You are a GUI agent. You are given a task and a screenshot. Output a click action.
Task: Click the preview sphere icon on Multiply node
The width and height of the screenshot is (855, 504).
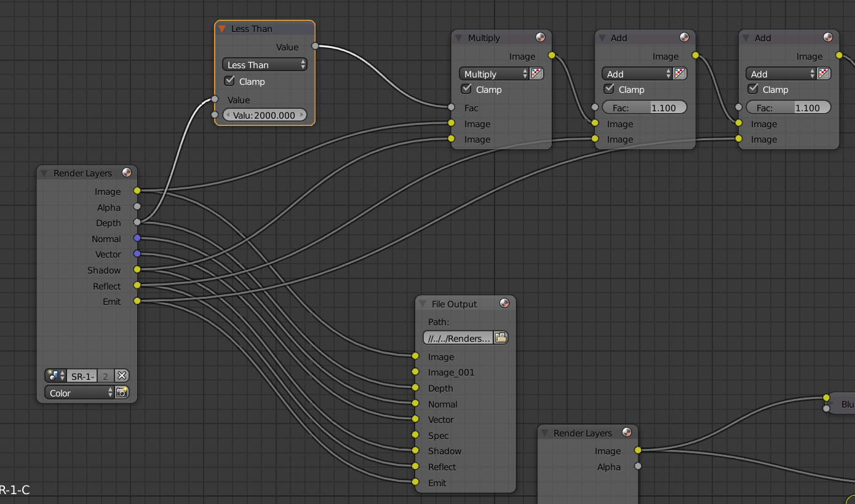pos(541,37)
